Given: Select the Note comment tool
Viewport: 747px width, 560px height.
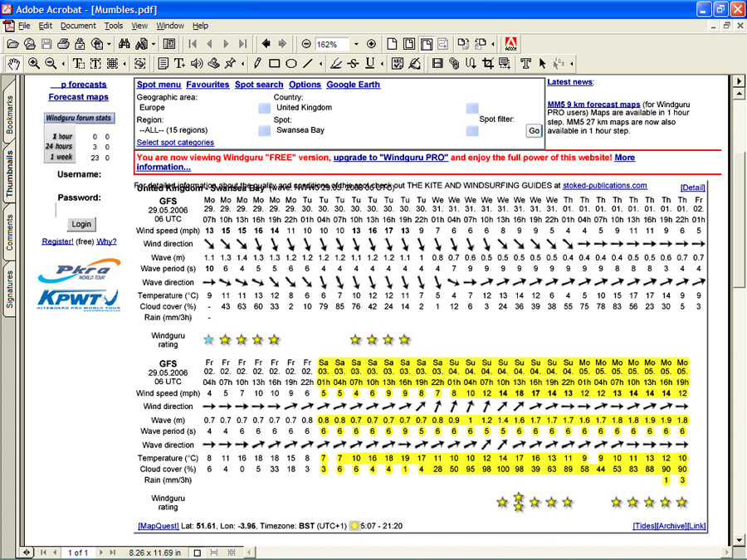Looking at the screenshot, I should coord(163,63).
